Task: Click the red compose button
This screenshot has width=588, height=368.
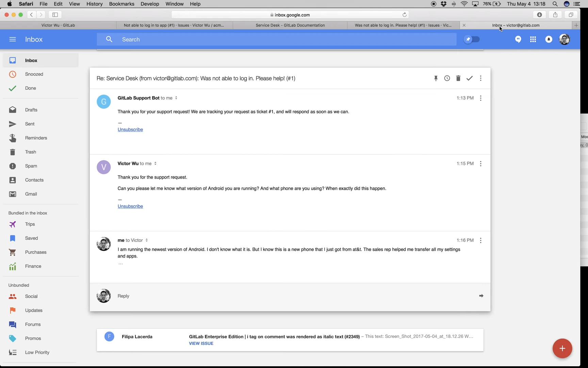Action: click(562, 348)
